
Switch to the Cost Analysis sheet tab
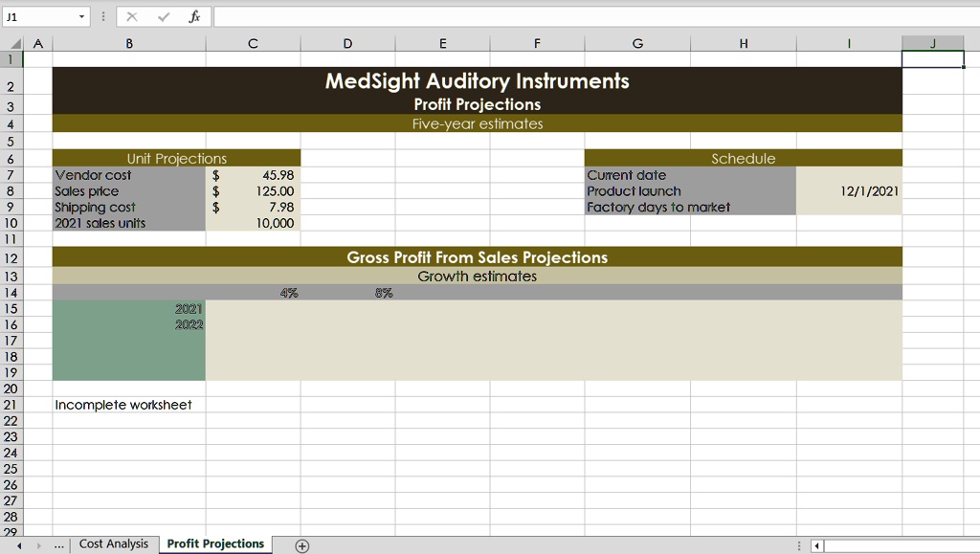coord(114,543)
